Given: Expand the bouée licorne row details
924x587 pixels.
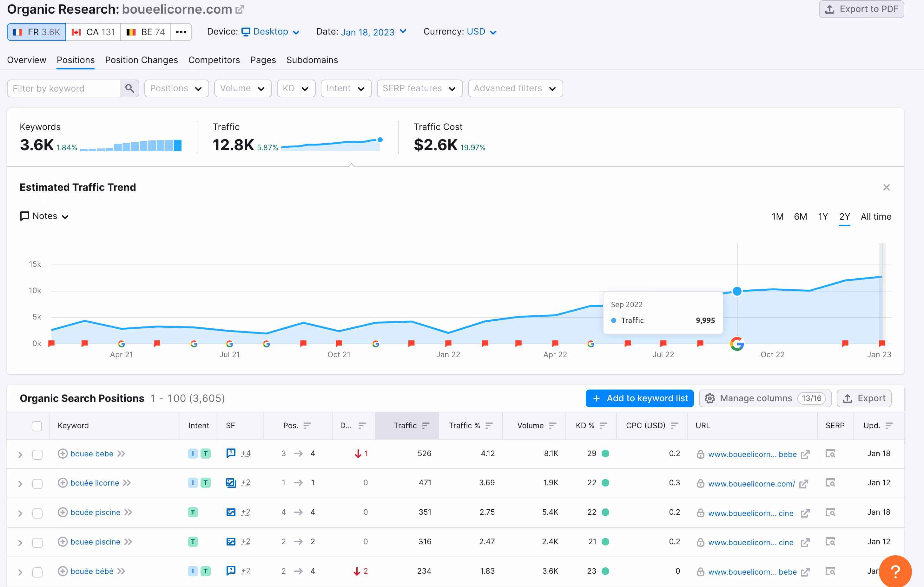Looking at the screenshot, I should [x=20, y=484].
